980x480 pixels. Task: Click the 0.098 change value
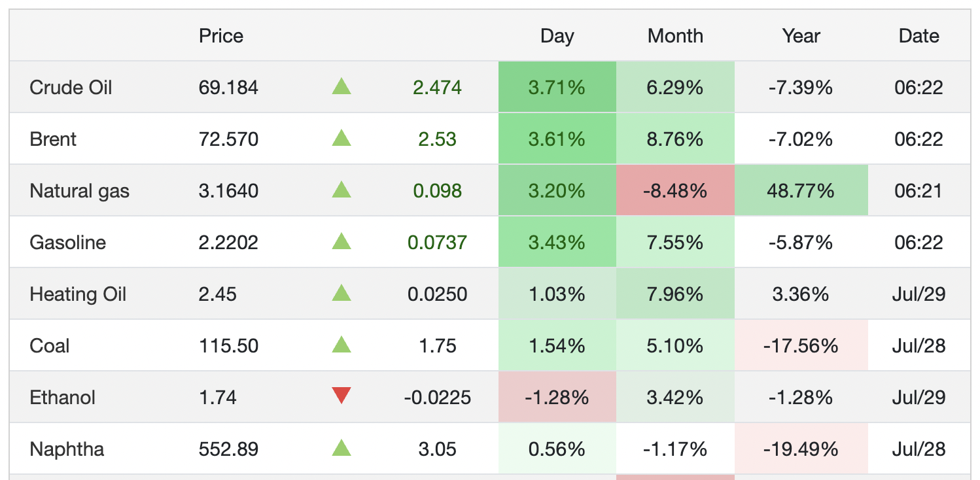[x=438, y=191]
